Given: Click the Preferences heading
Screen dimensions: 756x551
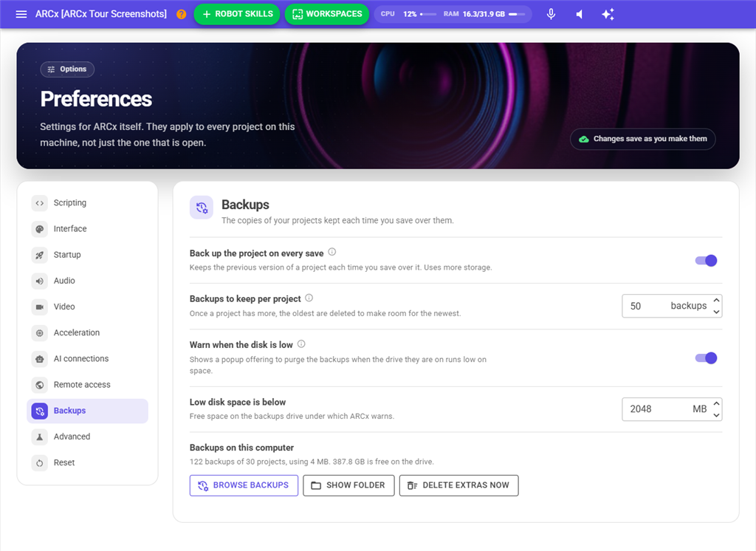Looking at the screenshot, I should 96,99.
